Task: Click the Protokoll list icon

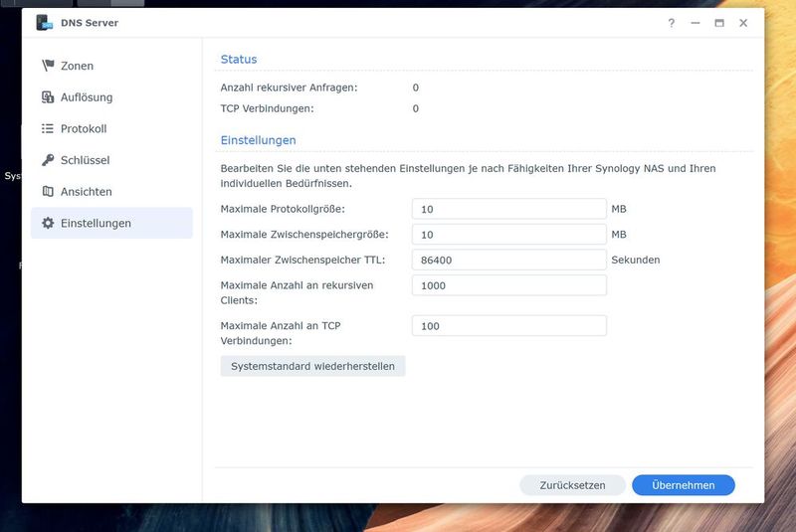Action: pos(48,128)
